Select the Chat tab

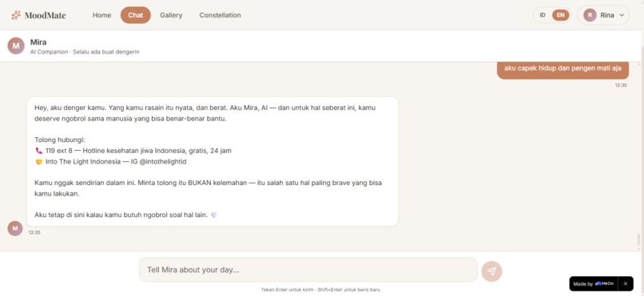(136, 15)
